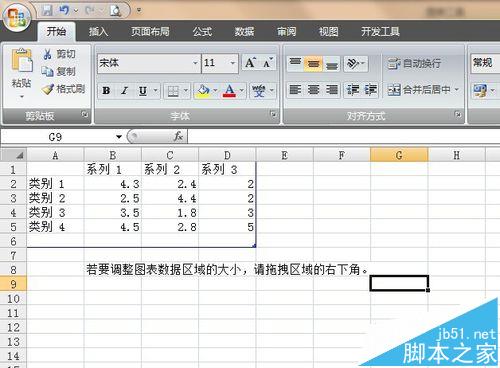Click in the formula bar

pyautogui.click(x=343, y=137)
